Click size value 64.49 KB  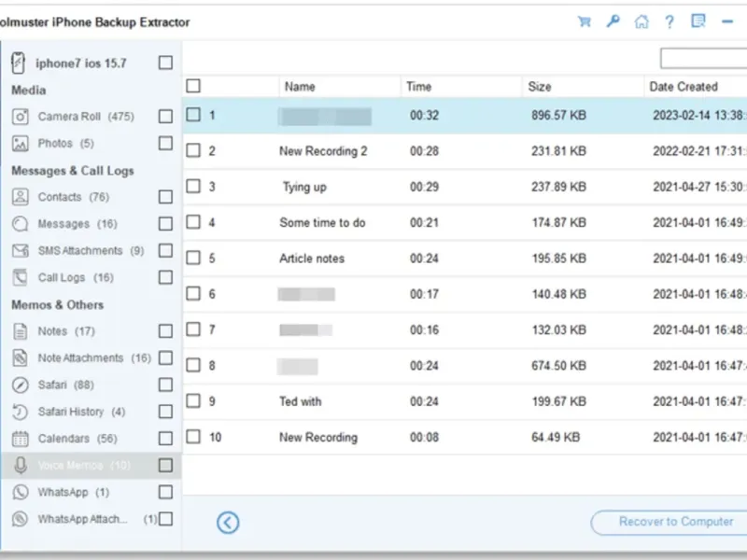[x=556, y=437]
